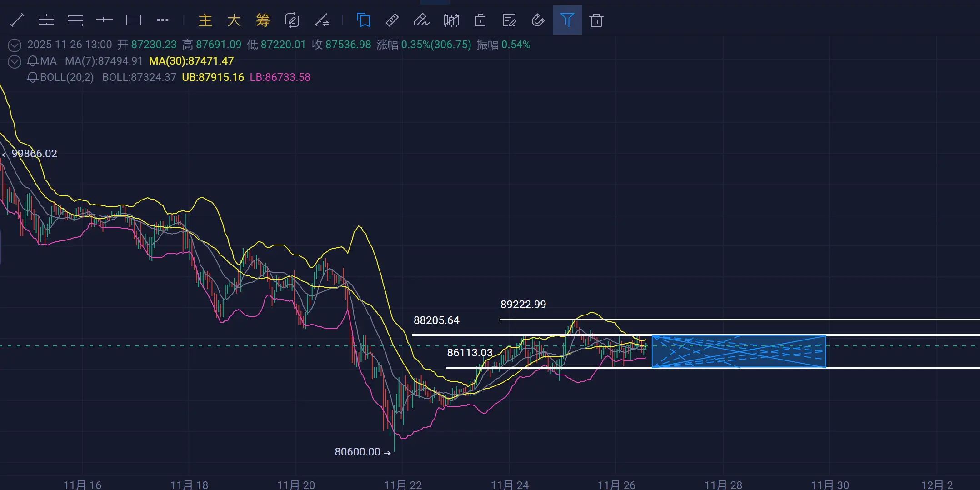Select the Fibonacci retracement lines tool

[x=46, y=20]
